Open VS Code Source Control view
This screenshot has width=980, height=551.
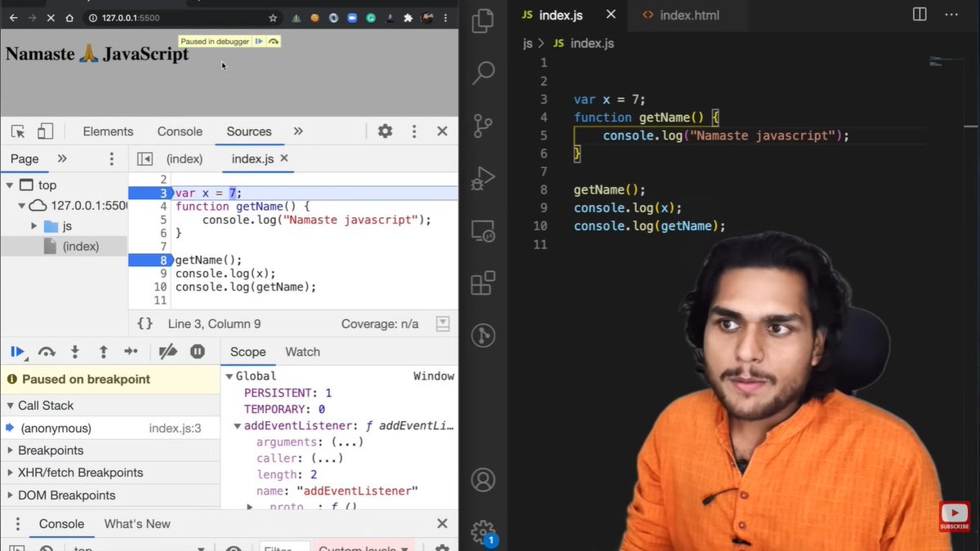point(483,125)
